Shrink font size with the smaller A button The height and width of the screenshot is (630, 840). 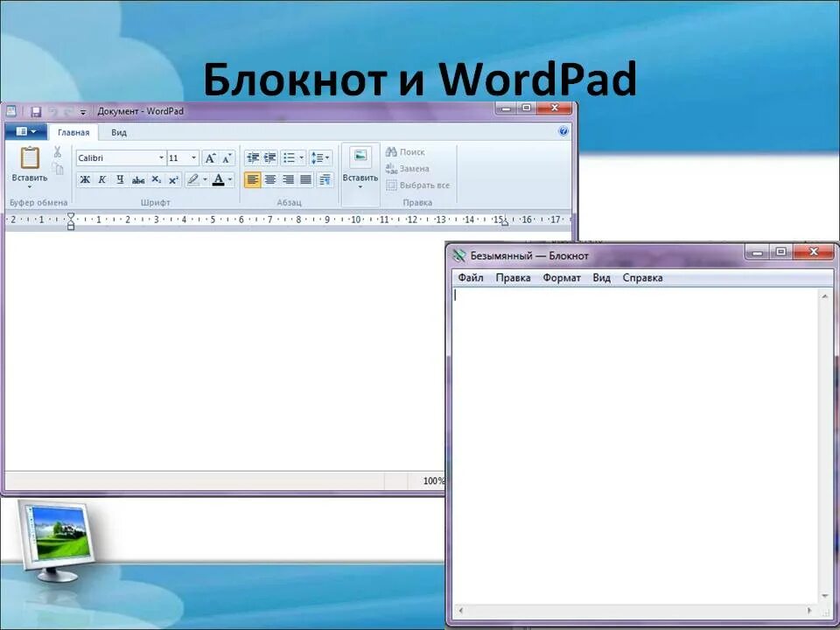click(227, 158)
